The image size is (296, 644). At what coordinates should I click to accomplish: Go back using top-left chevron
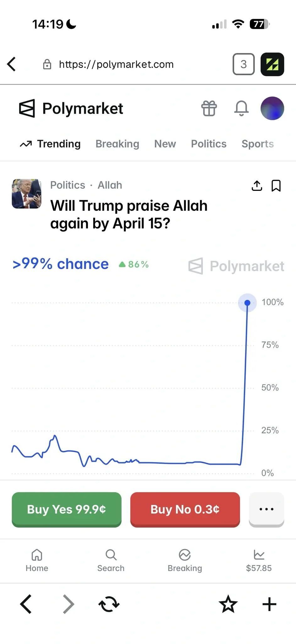12,64
